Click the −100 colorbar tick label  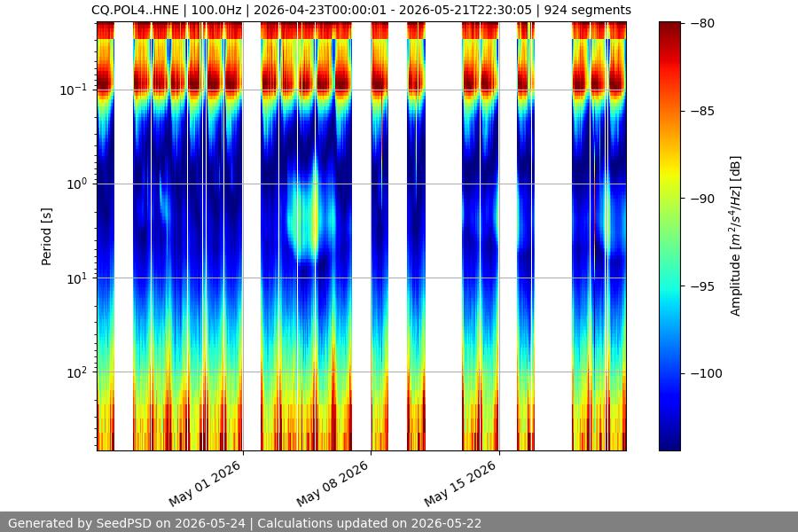point(707,373)
